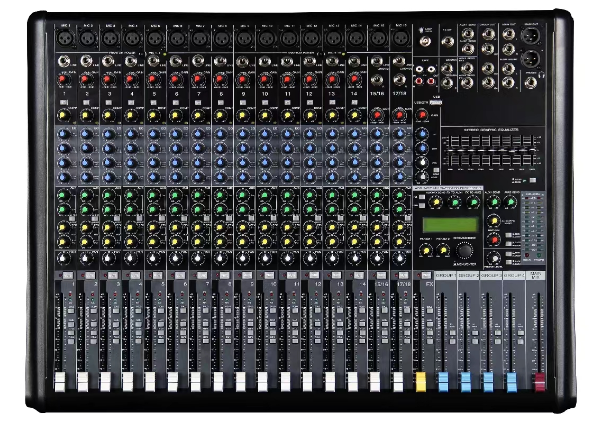This screenshot has height=424, width=592.
Task: Toggle the mute button on channel 8 strip
Action: (224, 276)
